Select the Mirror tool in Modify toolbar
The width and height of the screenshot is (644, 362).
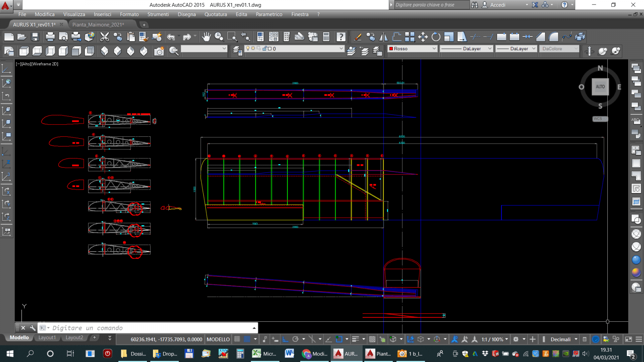(384, 37)
